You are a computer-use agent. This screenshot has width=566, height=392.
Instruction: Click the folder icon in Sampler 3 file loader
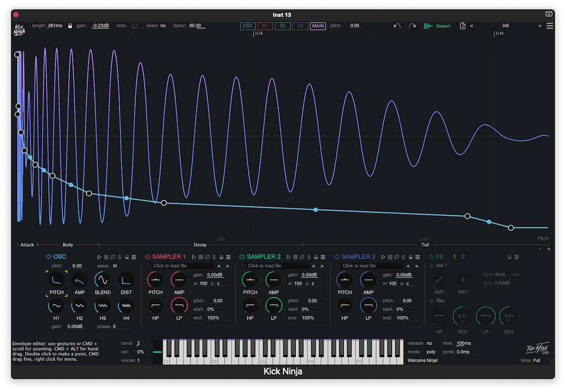coord(338,266)
